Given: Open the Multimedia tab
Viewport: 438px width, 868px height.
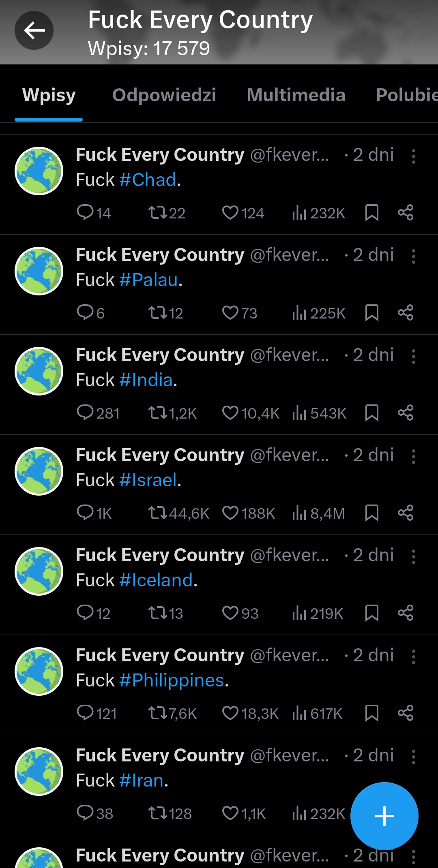Looking at the screenshot, I should point(296,95).
